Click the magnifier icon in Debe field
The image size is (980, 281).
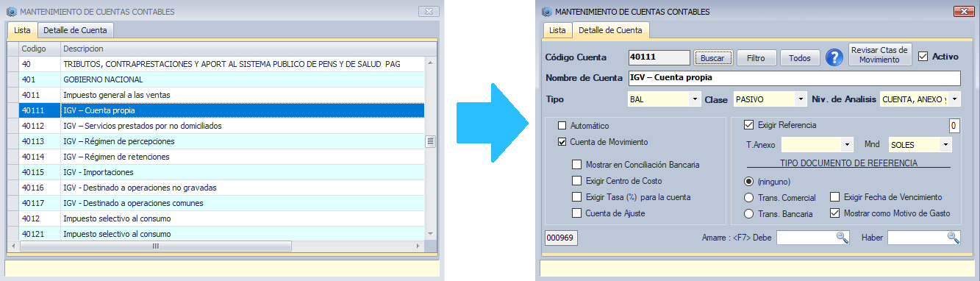[x=843, y=237]
